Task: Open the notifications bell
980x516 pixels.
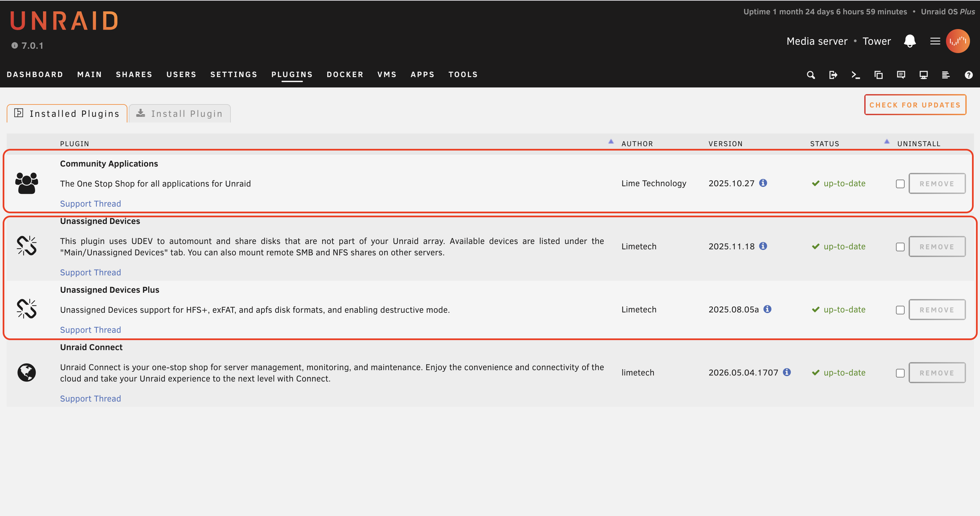Action: [x=910, y=41]
